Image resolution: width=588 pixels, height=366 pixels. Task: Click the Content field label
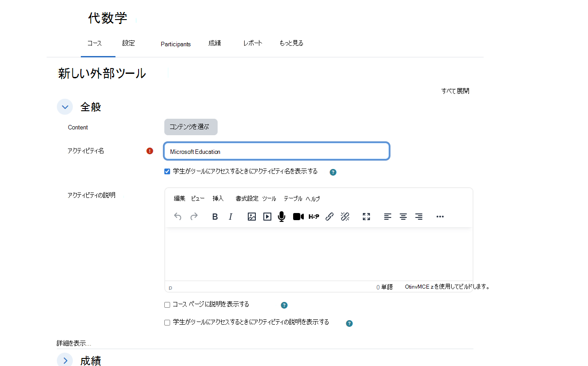pos(78,127)
